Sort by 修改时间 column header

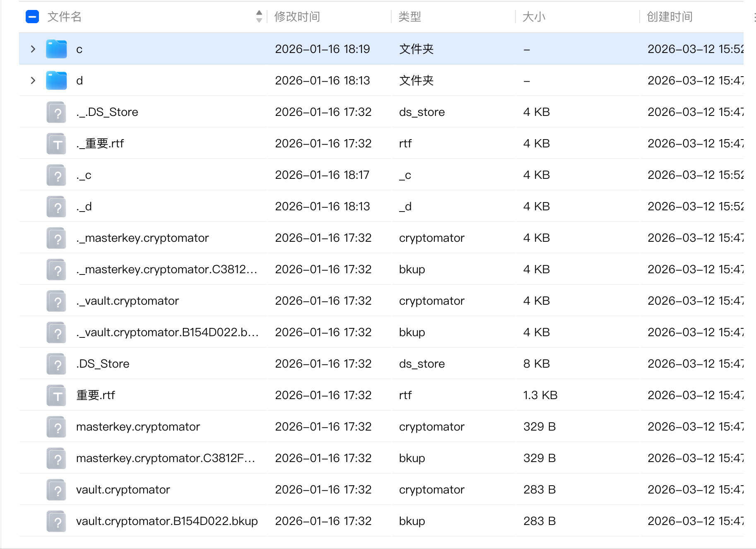click(297, 17)
